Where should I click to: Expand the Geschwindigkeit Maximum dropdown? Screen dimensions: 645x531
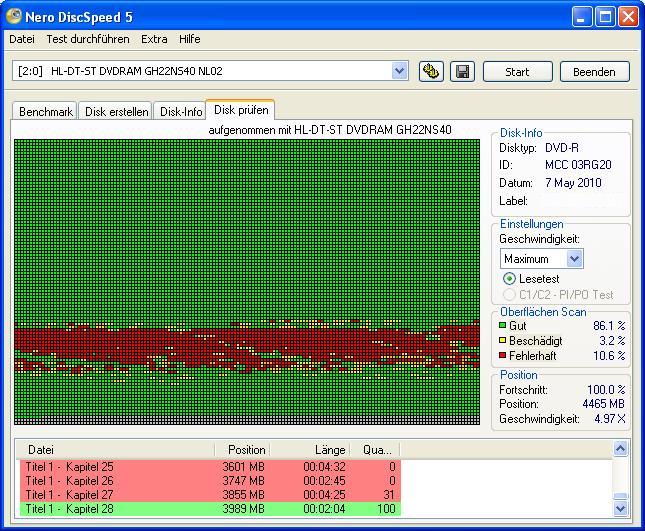(x=574, y=259)
